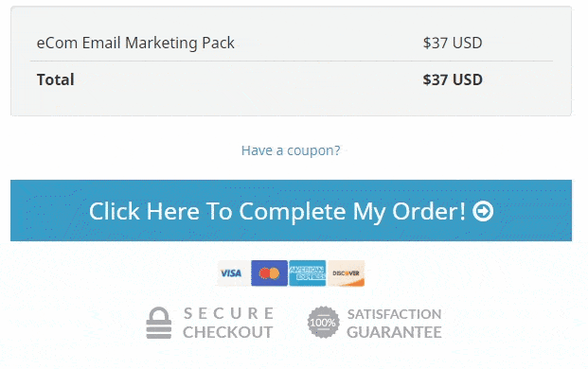Click the $37 USD item price
Screen dimensions: 588x369
coord(453,44)
